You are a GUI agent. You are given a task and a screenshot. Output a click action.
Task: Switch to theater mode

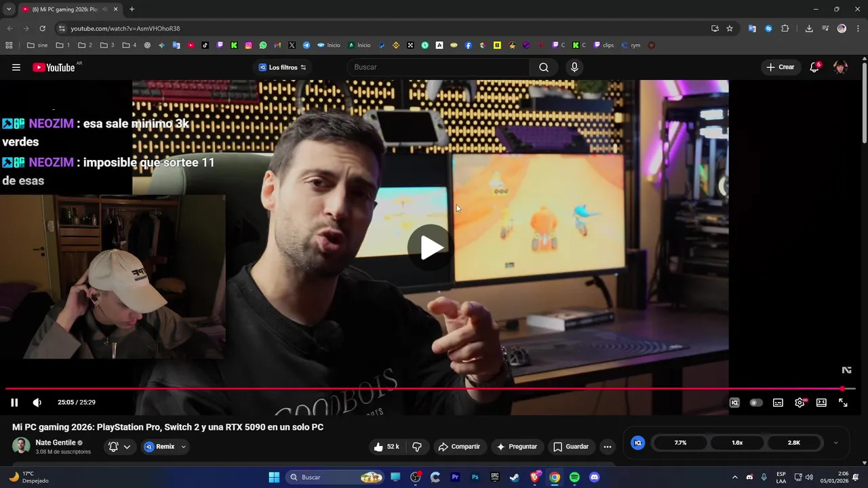821,403
